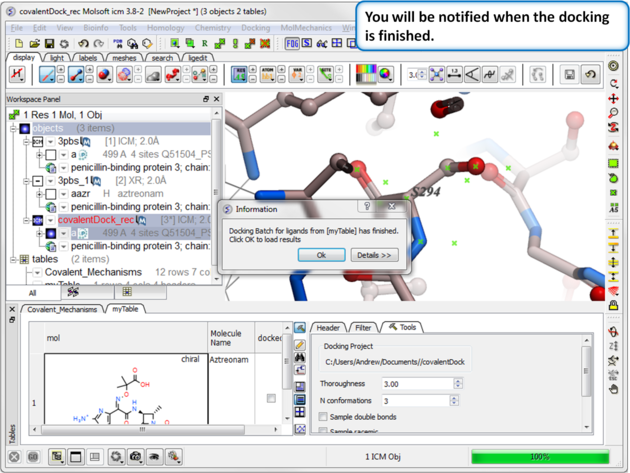Click the red ribbon representation icon
Viewport: 630px width, 473px height.
172,75
